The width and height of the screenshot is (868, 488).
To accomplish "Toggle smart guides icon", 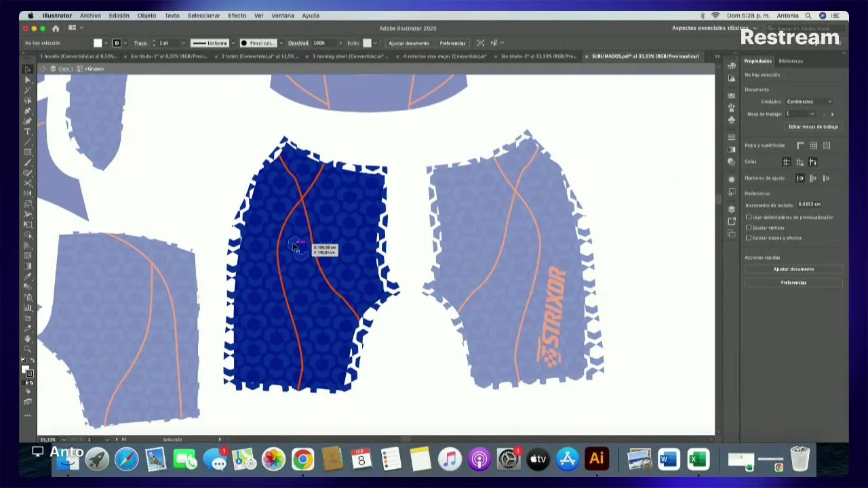I will (x=813, y=161).
